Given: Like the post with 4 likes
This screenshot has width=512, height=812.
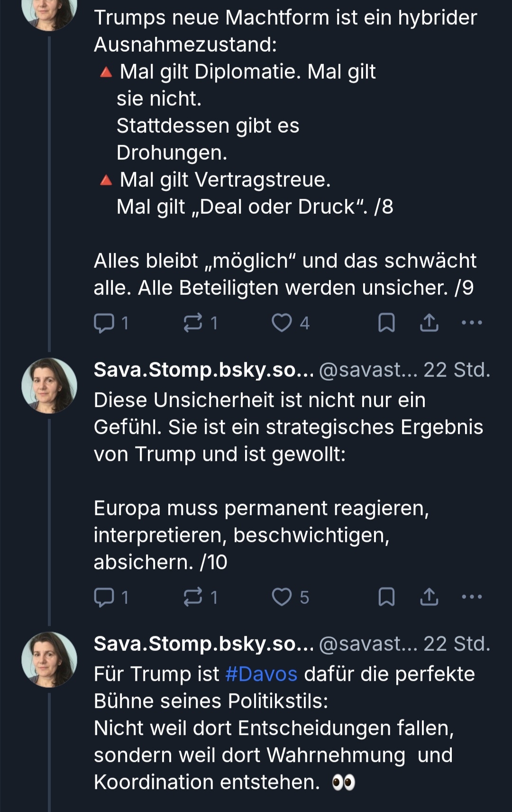Looking at the screenshot, I should 282,323.
